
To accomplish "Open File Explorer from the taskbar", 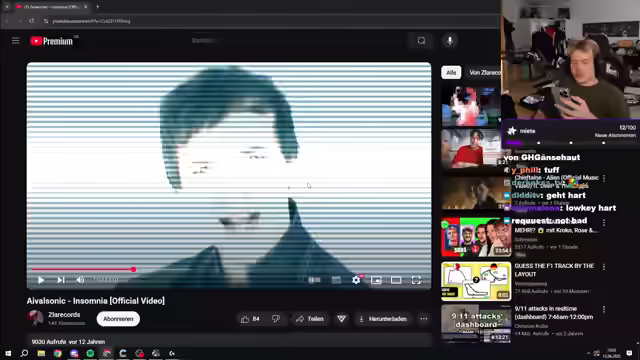I will point(41,353).
